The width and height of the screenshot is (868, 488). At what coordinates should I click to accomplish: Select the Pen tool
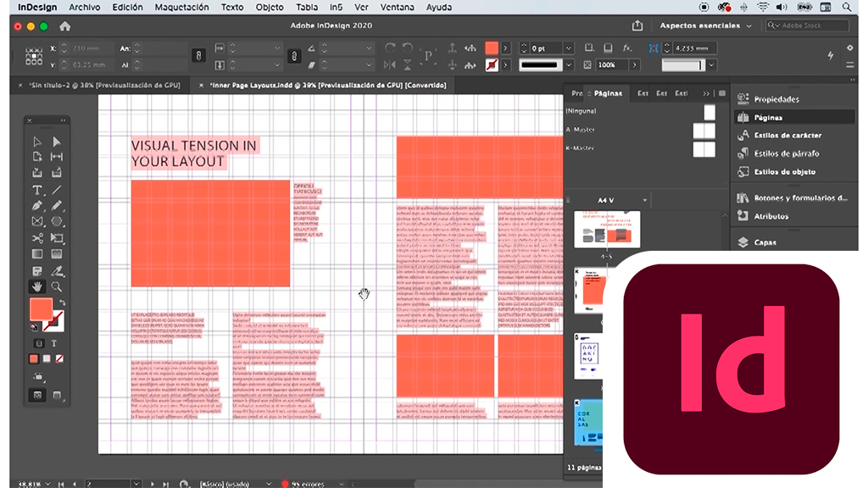pyautogui.click(x=37, y=206)
